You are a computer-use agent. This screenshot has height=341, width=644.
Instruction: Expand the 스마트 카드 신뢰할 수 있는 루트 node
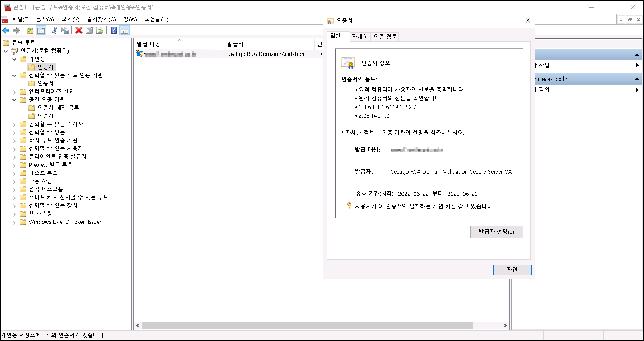tap(14, 197)
